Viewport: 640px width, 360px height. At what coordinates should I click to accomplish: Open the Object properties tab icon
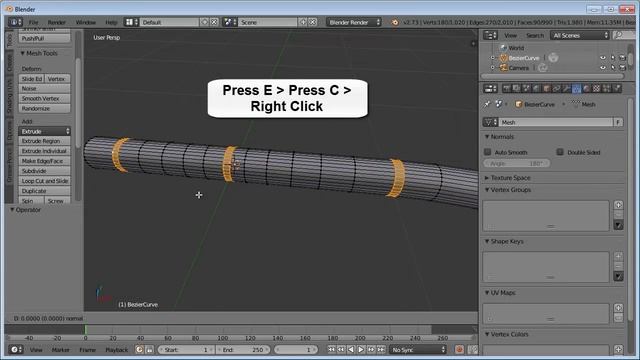(x=547, y=88)
